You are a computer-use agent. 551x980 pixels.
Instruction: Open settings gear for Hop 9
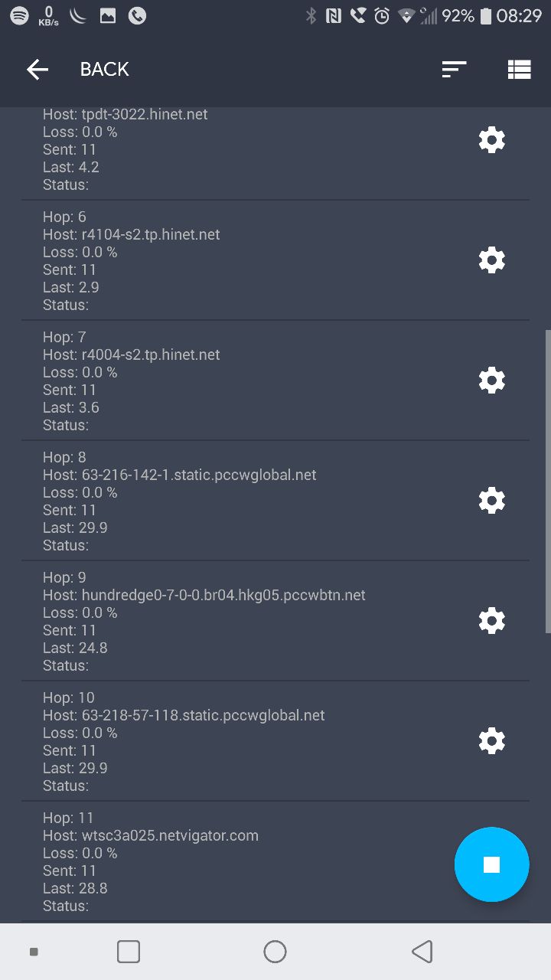tap(491, 620)
